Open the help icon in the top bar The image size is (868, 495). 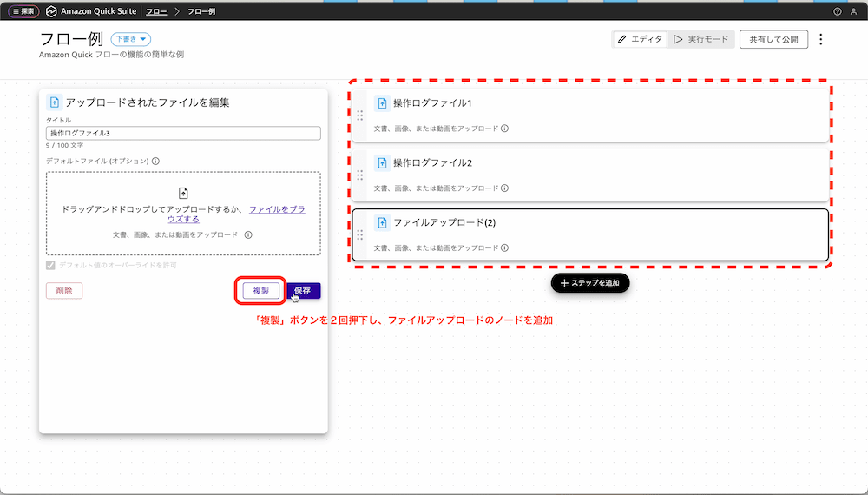tap(838, 11)
